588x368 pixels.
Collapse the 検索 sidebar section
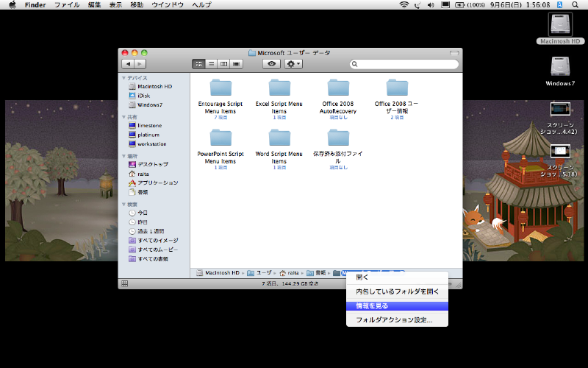tap(123, 205)
